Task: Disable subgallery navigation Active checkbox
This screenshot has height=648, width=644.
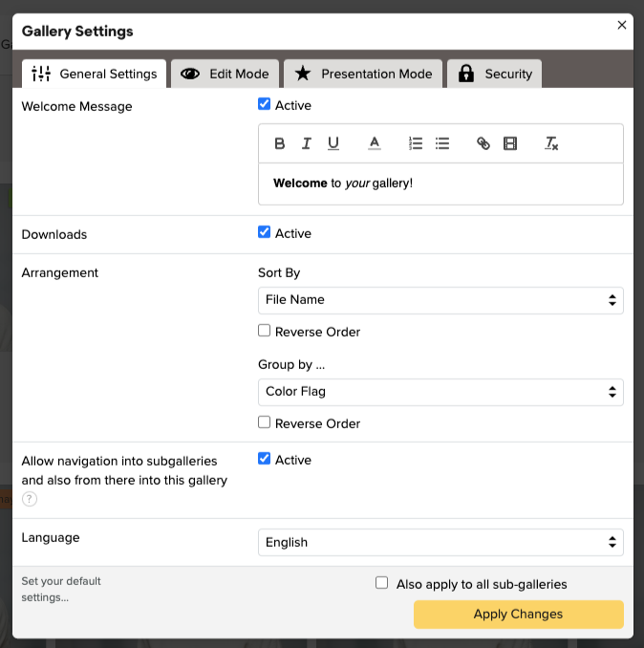Action: (265, 459)
